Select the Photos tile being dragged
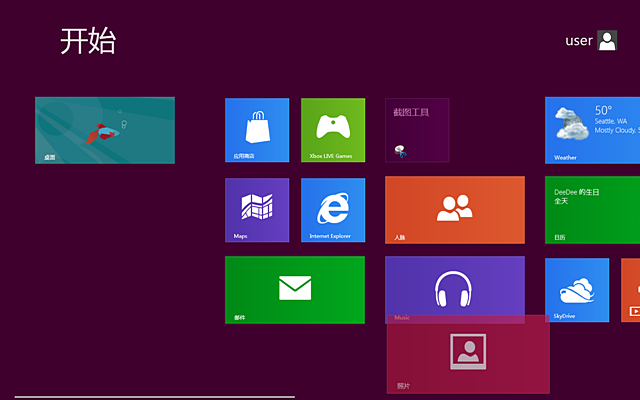 (468, 354)
